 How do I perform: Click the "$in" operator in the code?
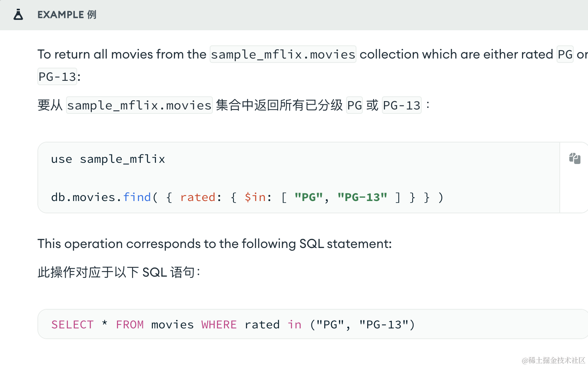coord(255,197)
